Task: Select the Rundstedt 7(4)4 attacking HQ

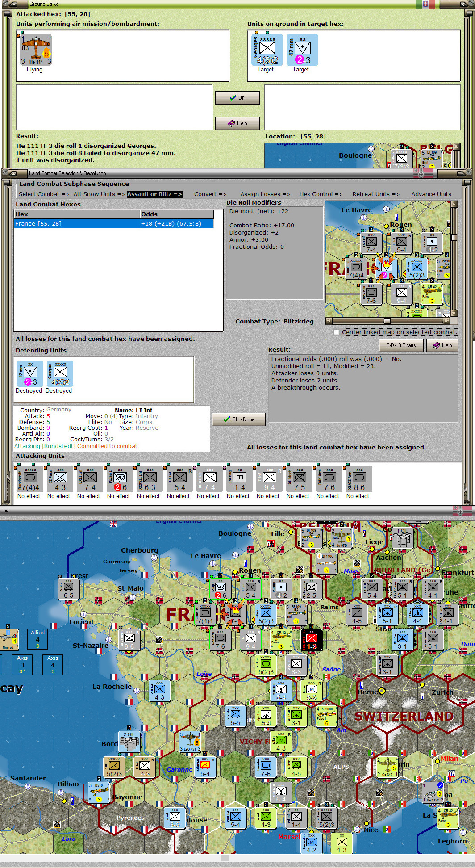Action: coord(30,479)
